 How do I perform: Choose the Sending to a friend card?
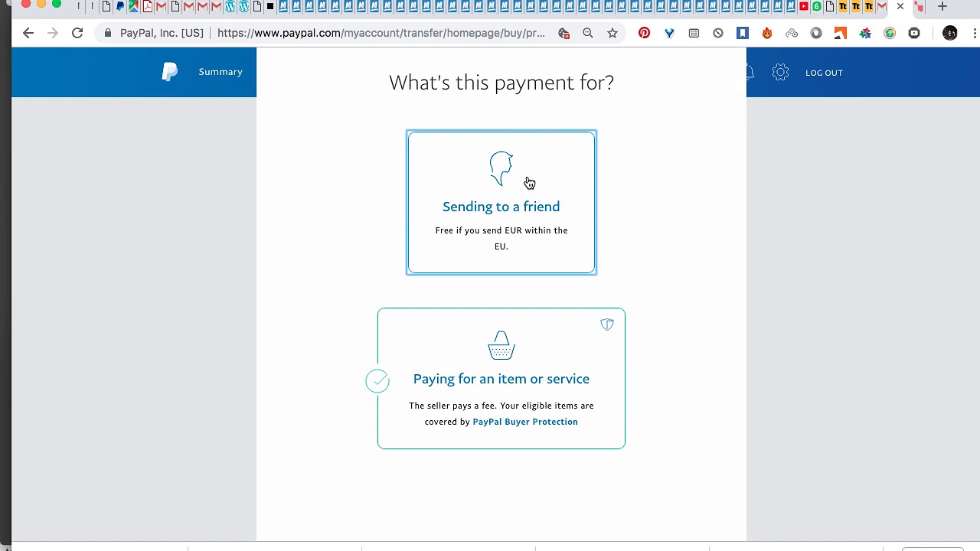pos(501,202)
